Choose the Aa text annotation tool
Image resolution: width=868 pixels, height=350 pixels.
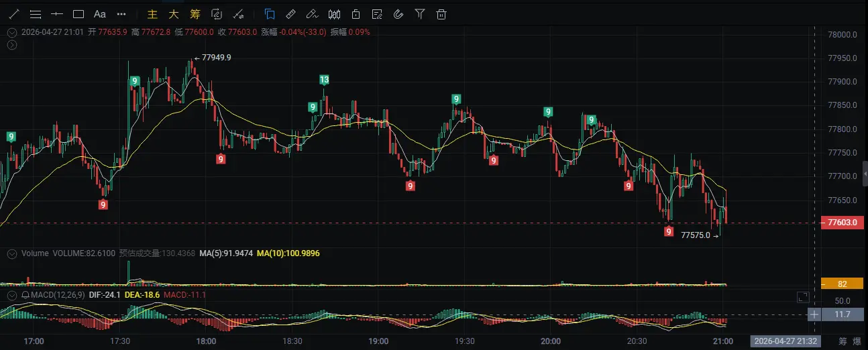point(100,14)
